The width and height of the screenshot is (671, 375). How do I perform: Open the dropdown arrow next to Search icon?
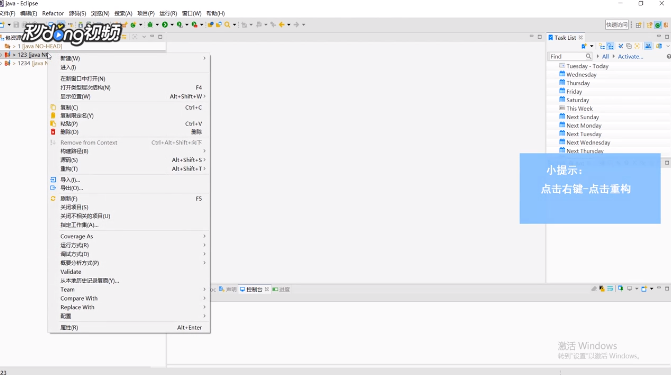[235, 25]
